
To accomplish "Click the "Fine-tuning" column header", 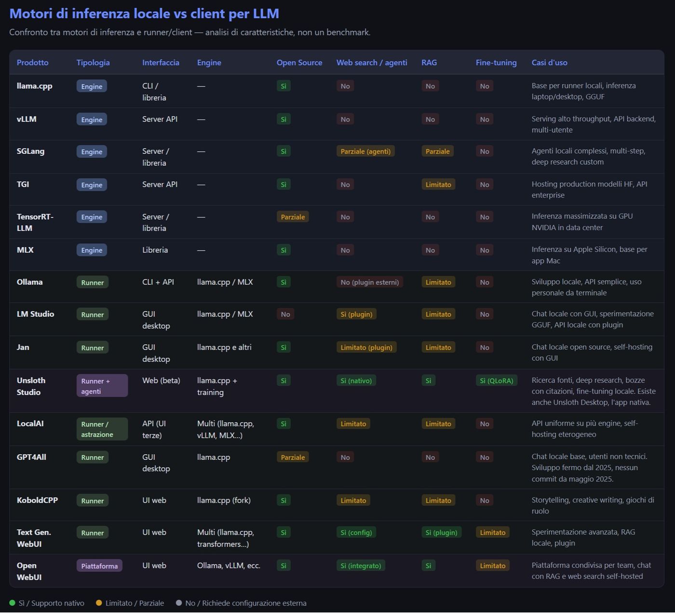I will 496,63.
